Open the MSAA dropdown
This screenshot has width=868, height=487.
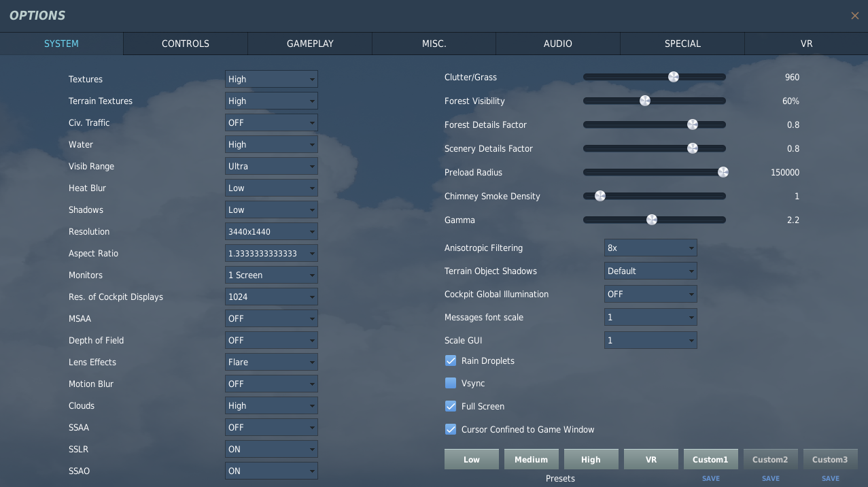[271, 318]
